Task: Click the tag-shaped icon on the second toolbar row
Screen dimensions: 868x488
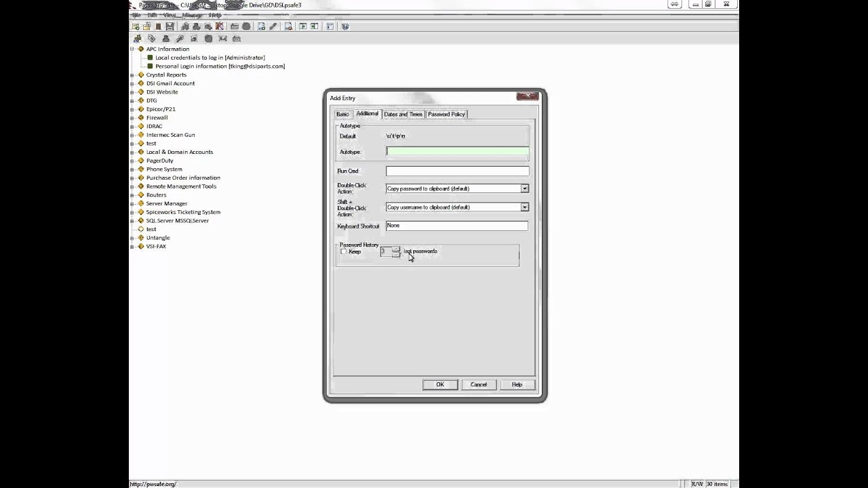Action: pos(151,39)
